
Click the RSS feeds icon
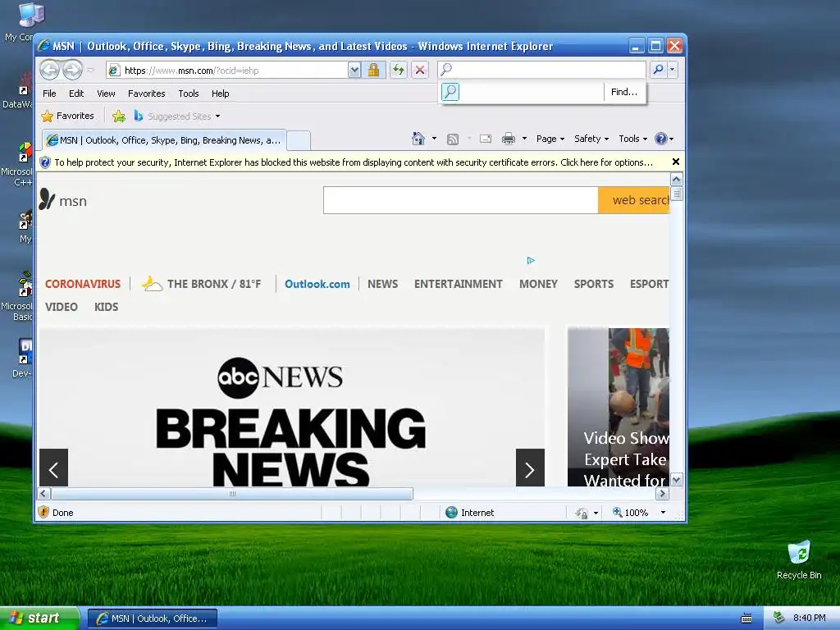tap(453, 139)
